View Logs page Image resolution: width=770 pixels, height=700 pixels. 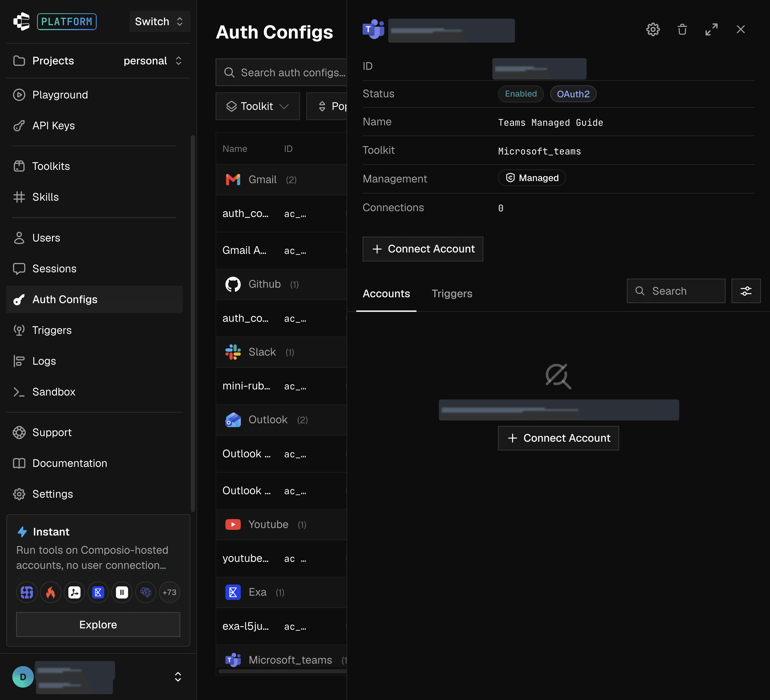click(94, 361)
